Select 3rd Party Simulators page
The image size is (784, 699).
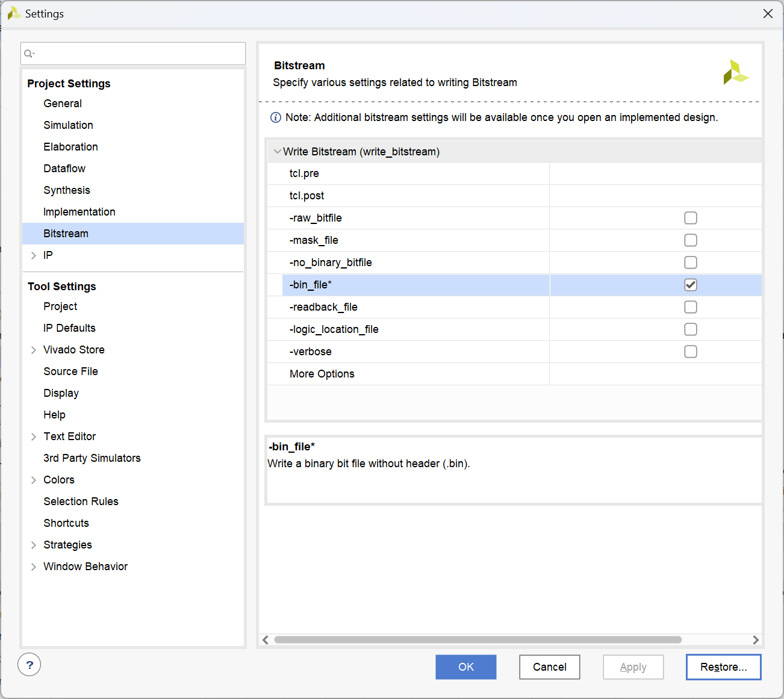click(x=92, y=458)
